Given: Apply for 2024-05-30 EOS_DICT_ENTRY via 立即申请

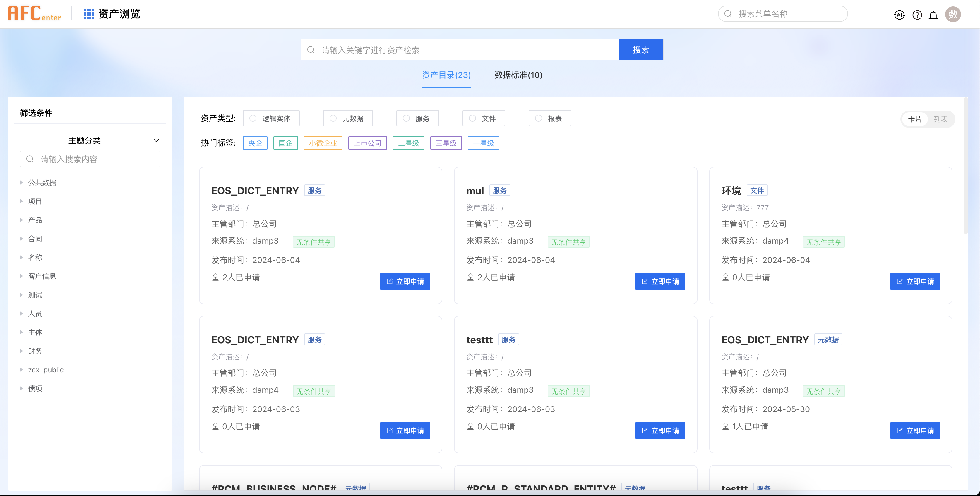Looking at the screenshot, I should click(915, 430).
